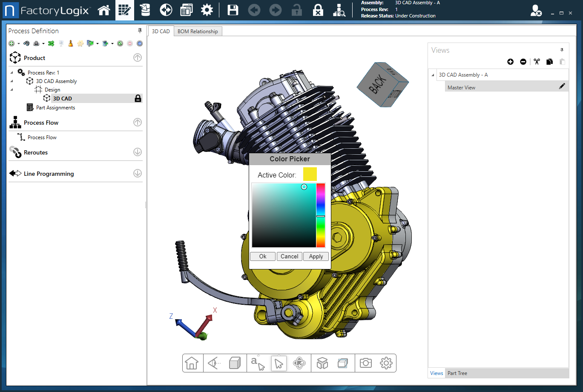Switch to the BOM Relationship tab

[198, 31]
